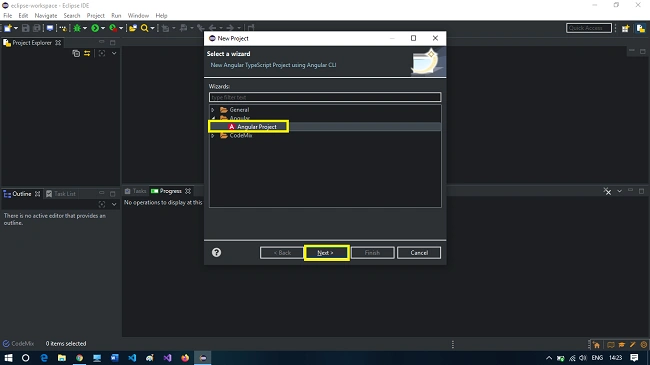Open the Outline view menu chevron
This screenshot has width=650, height=365.
click(114, 204)
